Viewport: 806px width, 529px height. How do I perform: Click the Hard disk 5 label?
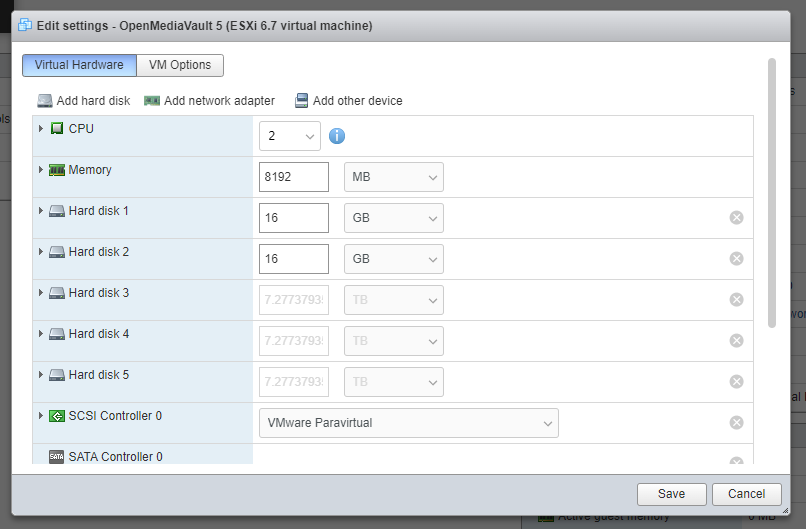[x=99, y=375]
